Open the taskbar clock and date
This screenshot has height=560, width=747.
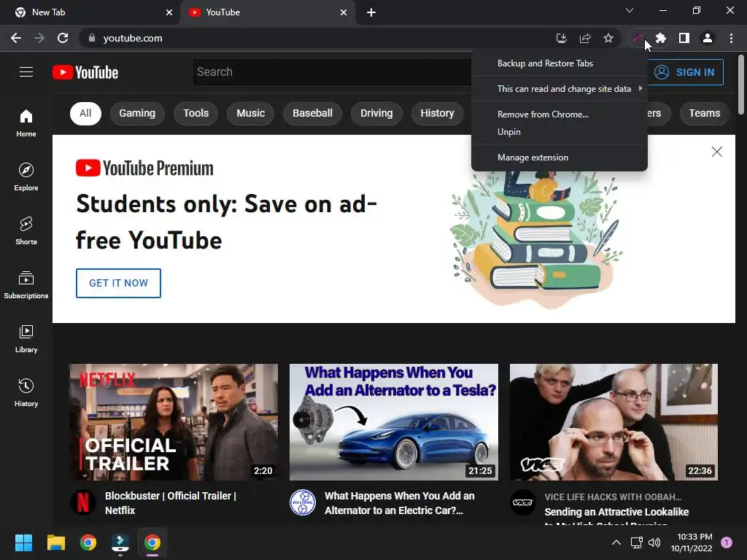point(692,542)
